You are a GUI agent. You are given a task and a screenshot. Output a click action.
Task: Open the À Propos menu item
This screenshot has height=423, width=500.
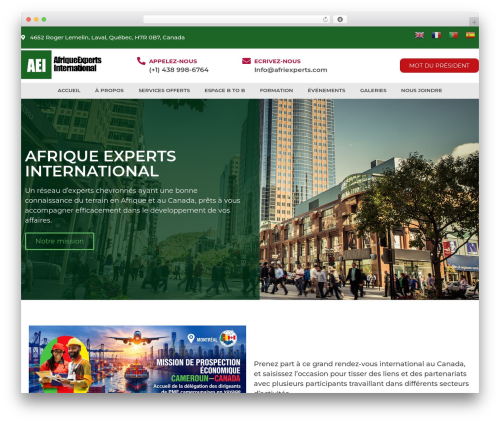(109, 90)
